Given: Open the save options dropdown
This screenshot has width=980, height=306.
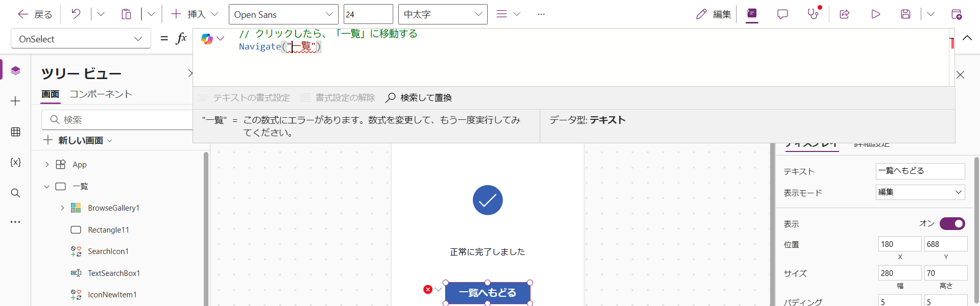Looking at the screenshot, I should 930,14.
